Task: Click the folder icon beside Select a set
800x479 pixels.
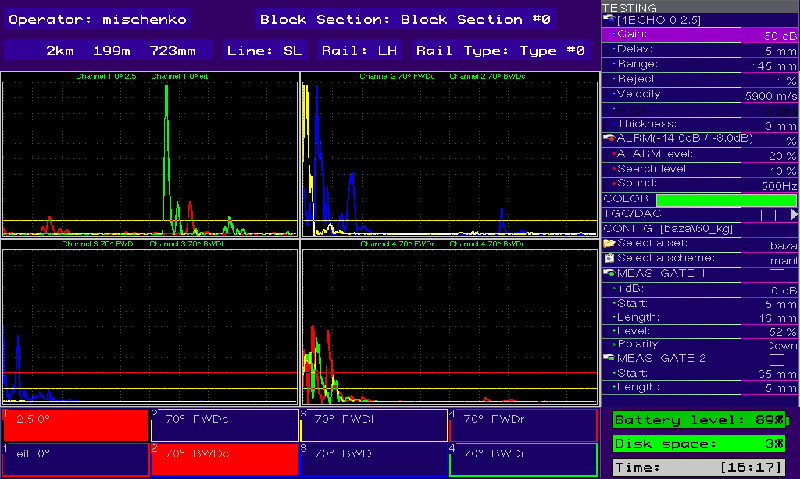Action: pyautogui.click(x=608, y=244)
